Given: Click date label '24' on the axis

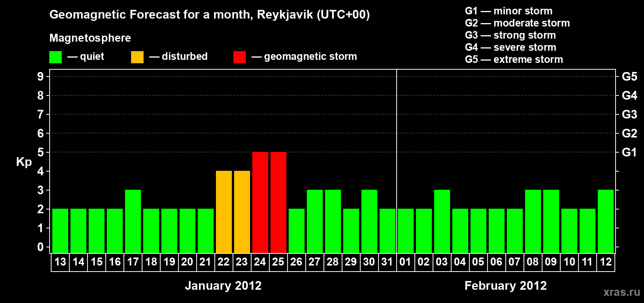Looking at the screenshot, I should point(260,262).
